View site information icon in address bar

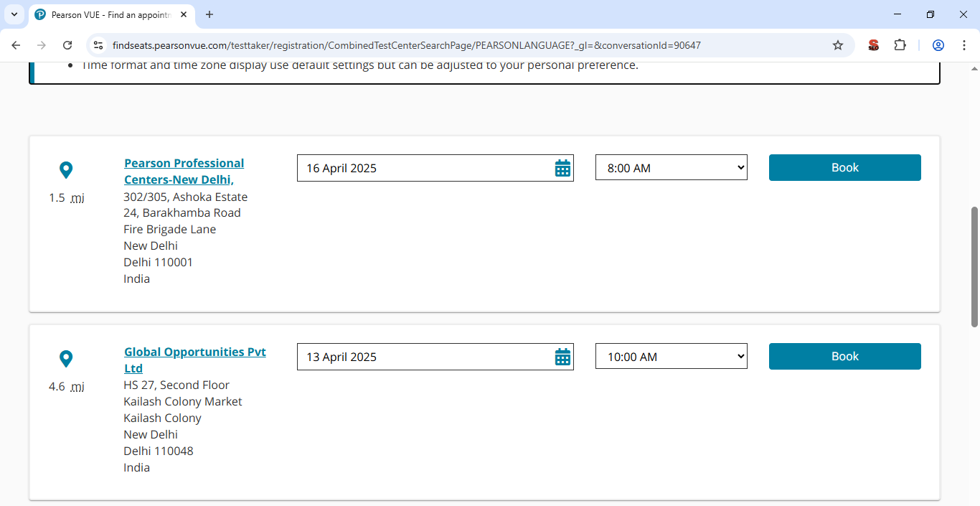99,45
